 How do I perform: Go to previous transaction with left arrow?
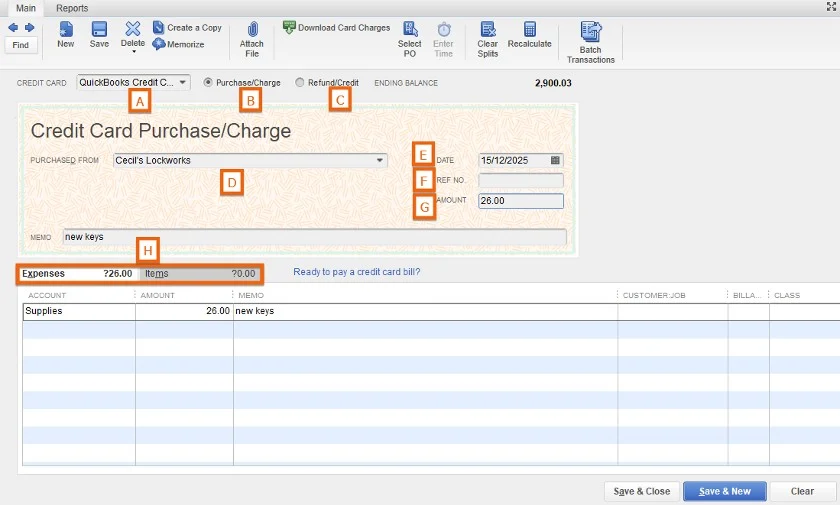(13, 27)
